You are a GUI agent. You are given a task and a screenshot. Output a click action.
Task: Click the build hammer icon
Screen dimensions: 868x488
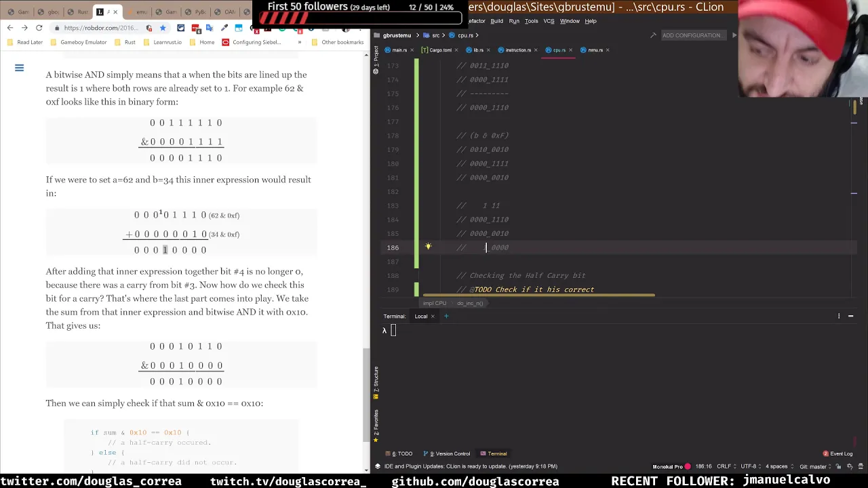[653, 35]
